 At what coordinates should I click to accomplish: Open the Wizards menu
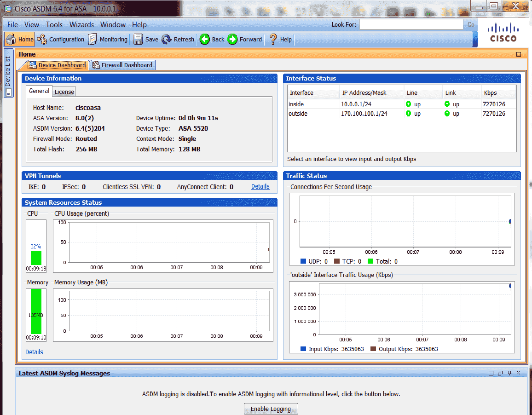pyautogui.click(x=81, y=24)
